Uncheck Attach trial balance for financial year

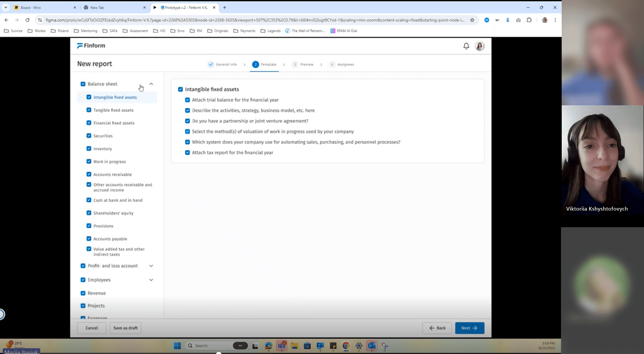coord(187,100)
